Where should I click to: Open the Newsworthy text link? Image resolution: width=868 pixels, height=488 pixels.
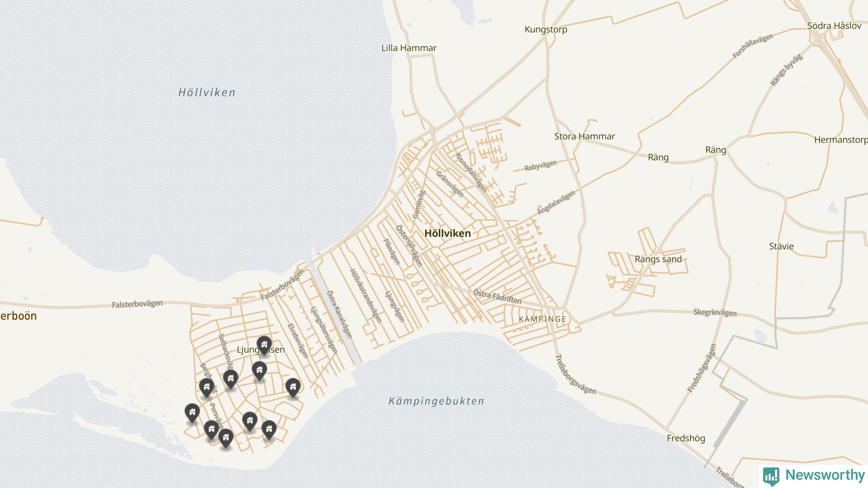click(x=825, y=475)
